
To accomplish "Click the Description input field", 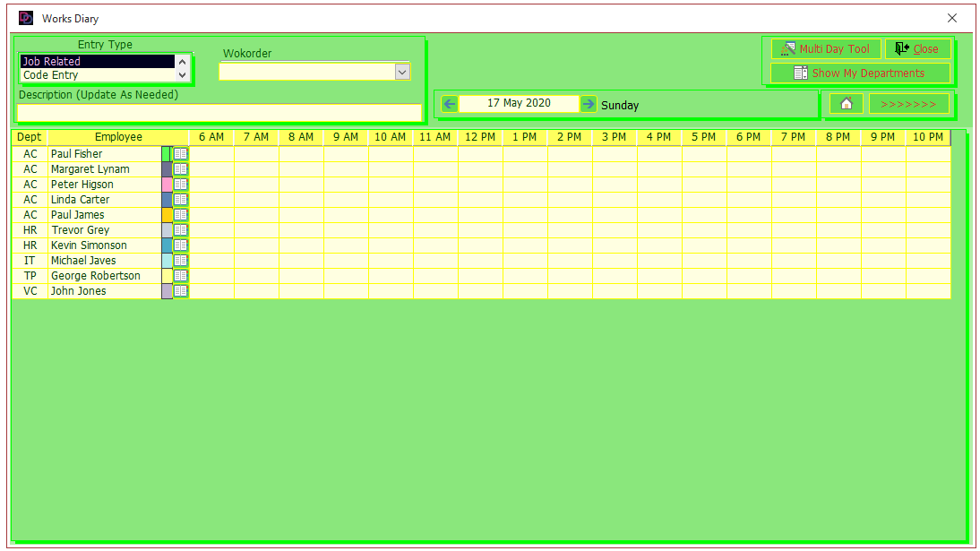I will (x=219, y=113).
